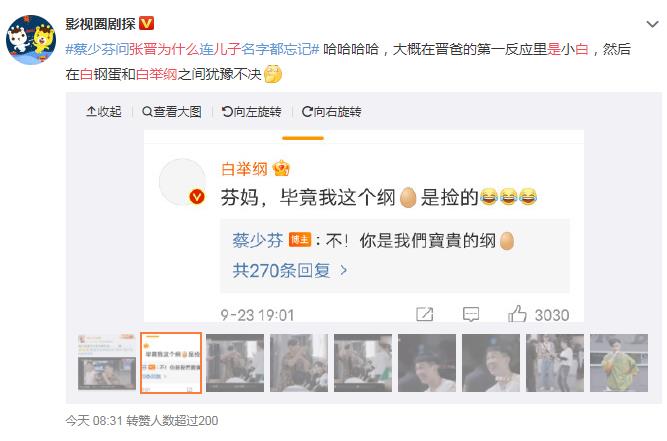Click the thumbs-up like icon

pos(517,314)
